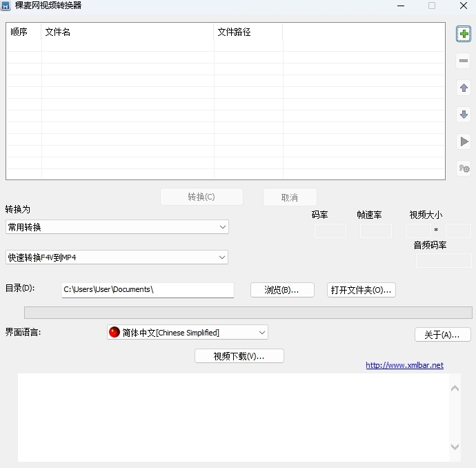The height and width of the screenshot is (468, 476).
Task: Open the gear settings icon
Action: [464, 168]
